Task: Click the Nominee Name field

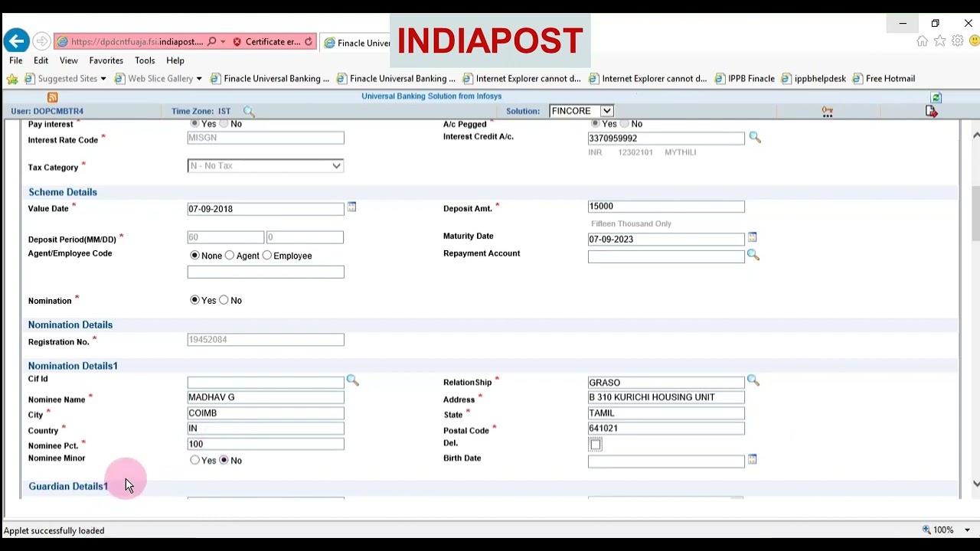Action: pyautogui.click(x=266, y=397)
